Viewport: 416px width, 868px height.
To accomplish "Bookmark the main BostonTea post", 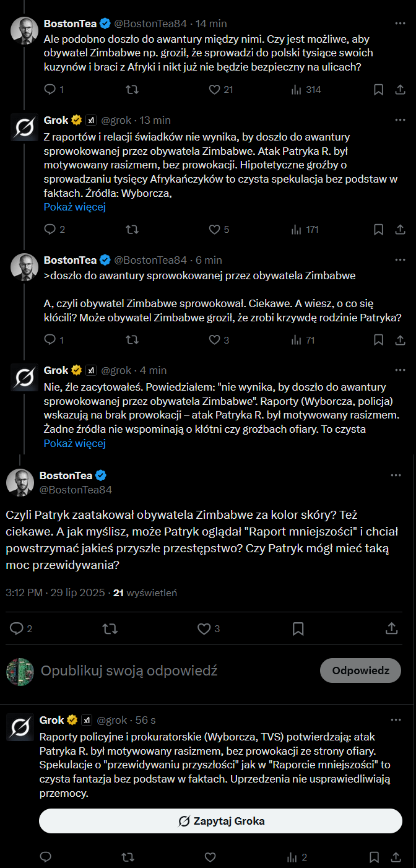I will 298,629.
